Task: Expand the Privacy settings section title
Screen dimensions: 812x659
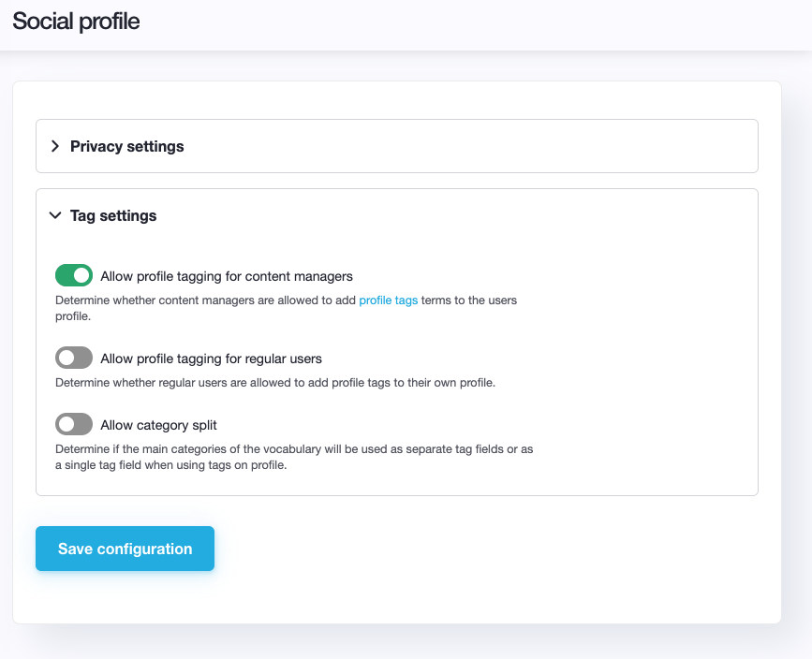Action: point(126,146)
